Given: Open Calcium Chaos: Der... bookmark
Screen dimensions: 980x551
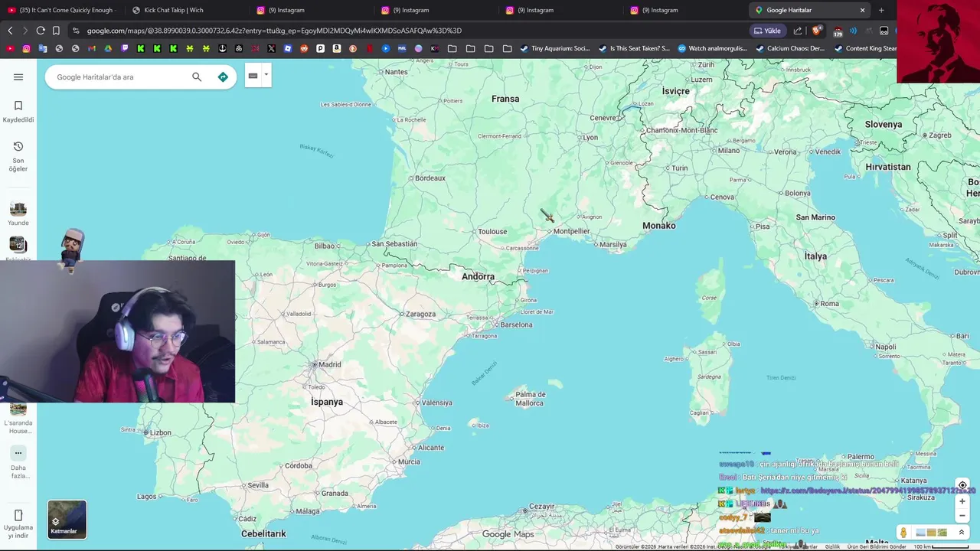Looking at the screenshot, I should [x=790, y=48].
